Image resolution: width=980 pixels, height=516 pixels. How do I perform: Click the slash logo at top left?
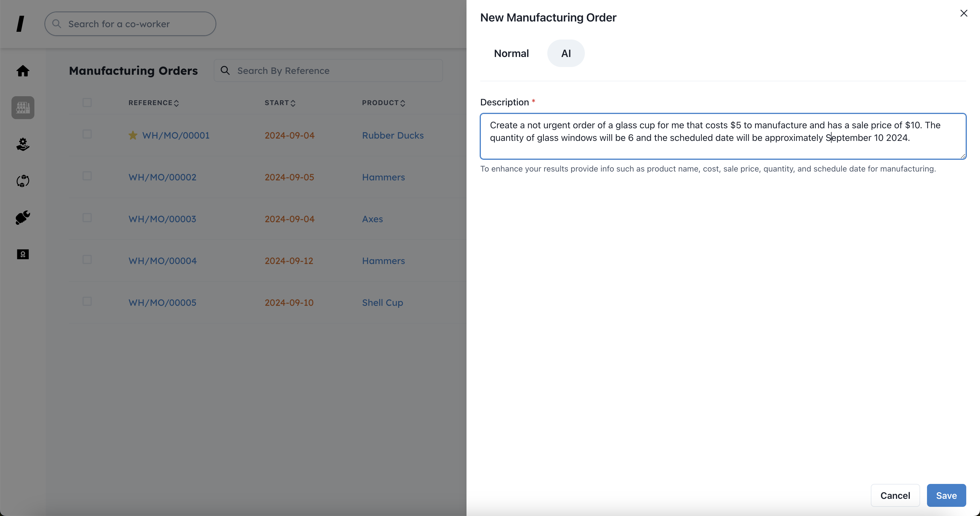(x=21, y=24)
